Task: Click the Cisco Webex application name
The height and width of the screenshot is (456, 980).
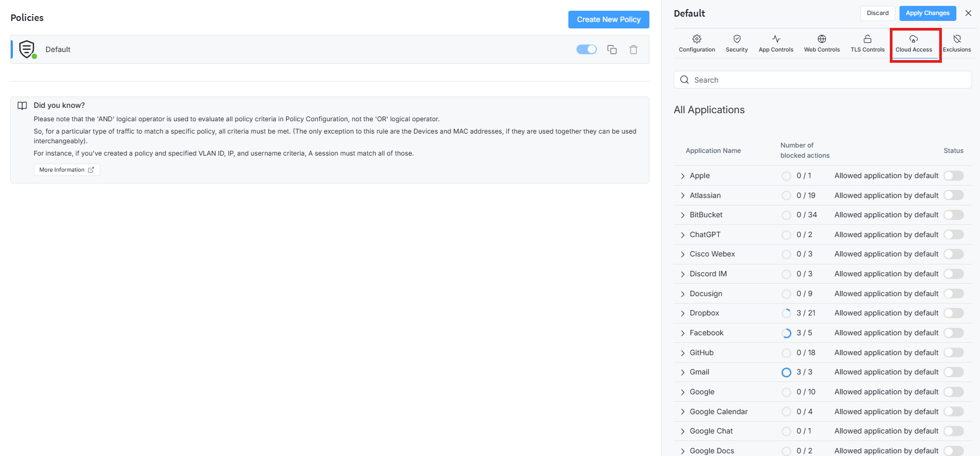Action: coord(712,254)
